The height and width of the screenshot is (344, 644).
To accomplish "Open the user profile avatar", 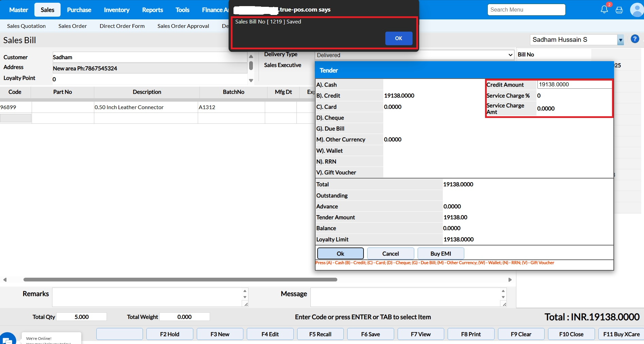I will pyautogui.click(x=637, y=10).
